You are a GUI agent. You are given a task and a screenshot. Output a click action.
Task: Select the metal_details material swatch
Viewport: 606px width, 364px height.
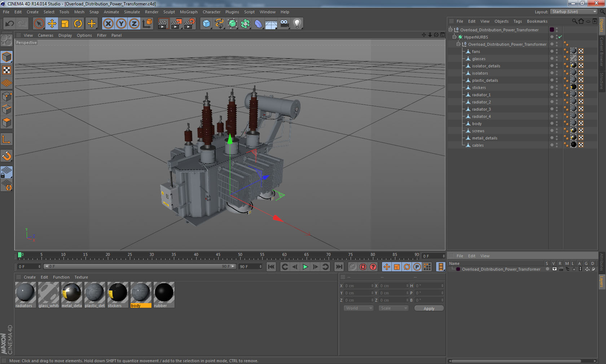pos(71,295)
